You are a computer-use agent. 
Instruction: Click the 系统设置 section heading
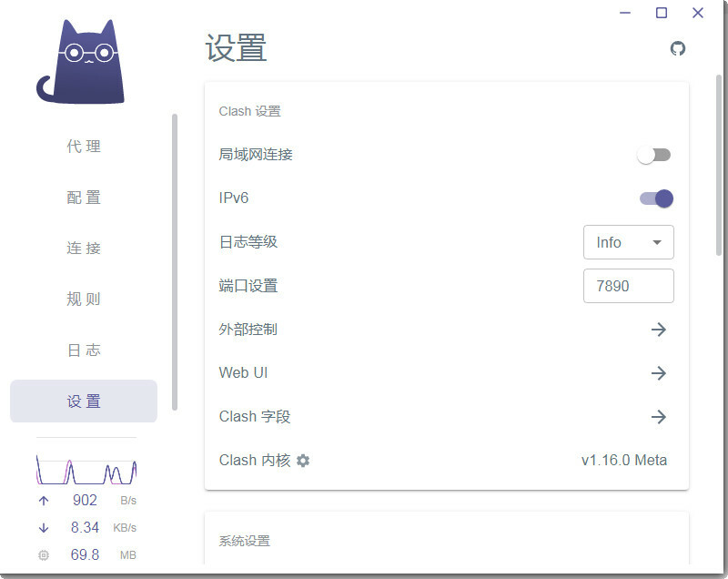[244, 541]
